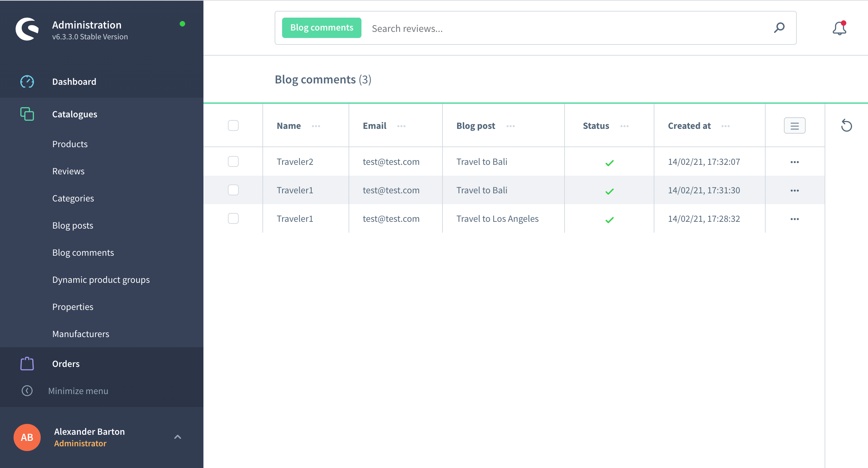Open the Name column options menu

point(316,126)
